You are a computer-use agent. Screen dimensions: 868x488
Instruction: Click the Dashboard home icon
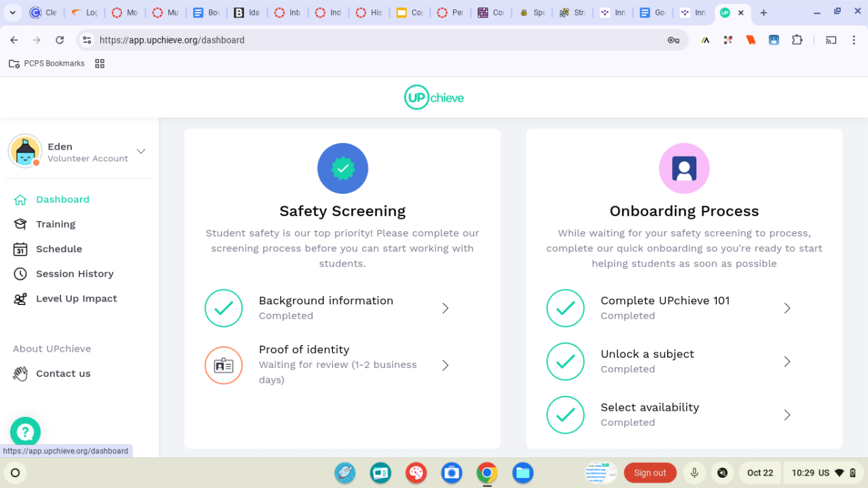pos(20,200)
